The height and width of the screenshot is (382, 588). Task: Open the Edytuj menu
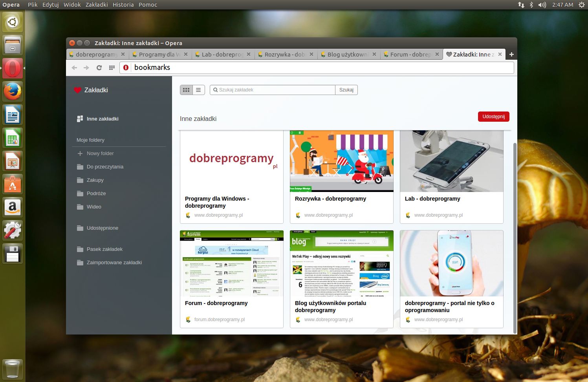click(x=50, y=5)
